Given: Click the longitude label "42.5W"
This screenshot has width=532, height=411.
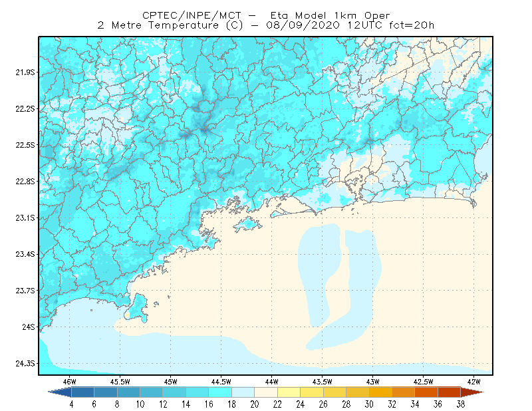Looking at the screenshot, I should 424,382.
